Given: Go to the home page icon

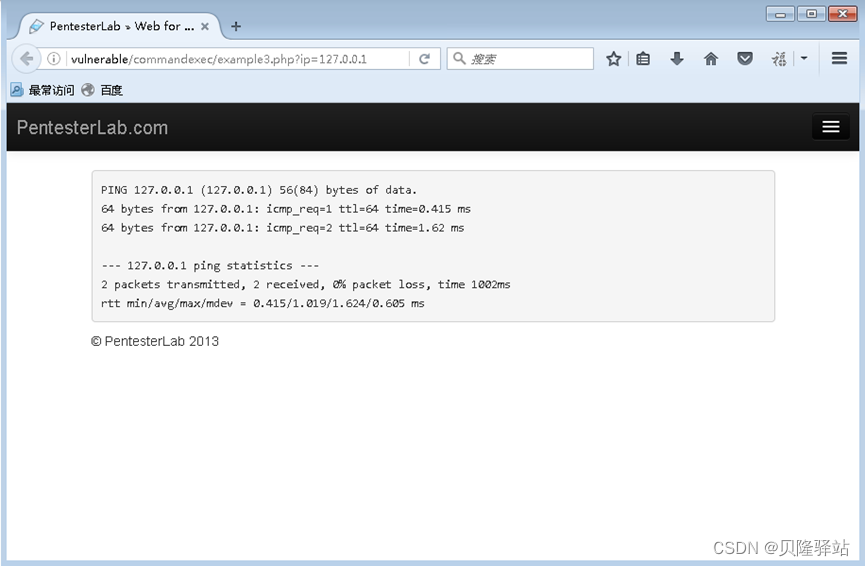Looking at the screenshot, I should click(x=711, y=58).
